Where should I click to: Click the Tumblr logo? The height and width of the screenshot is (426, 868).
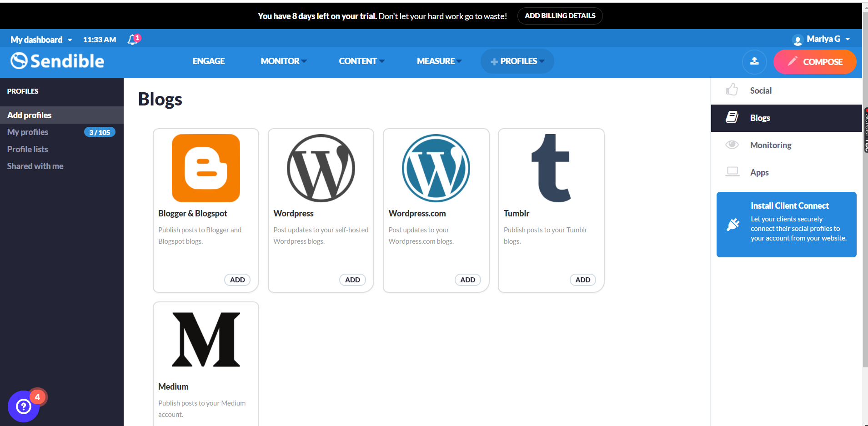coord(551,168)
